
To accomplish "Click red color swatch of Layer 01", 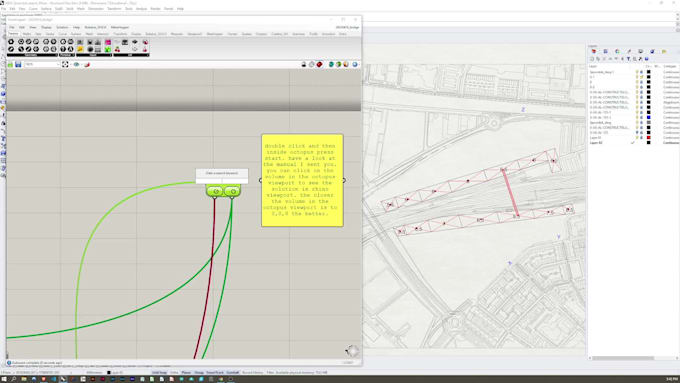I will (649, 137).
